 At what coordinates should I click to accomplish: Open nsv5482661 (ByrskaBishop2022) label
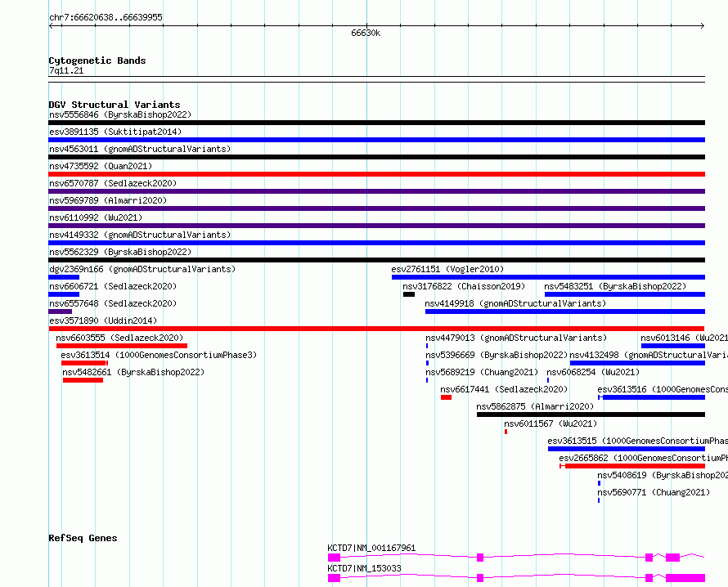point(133,372)
